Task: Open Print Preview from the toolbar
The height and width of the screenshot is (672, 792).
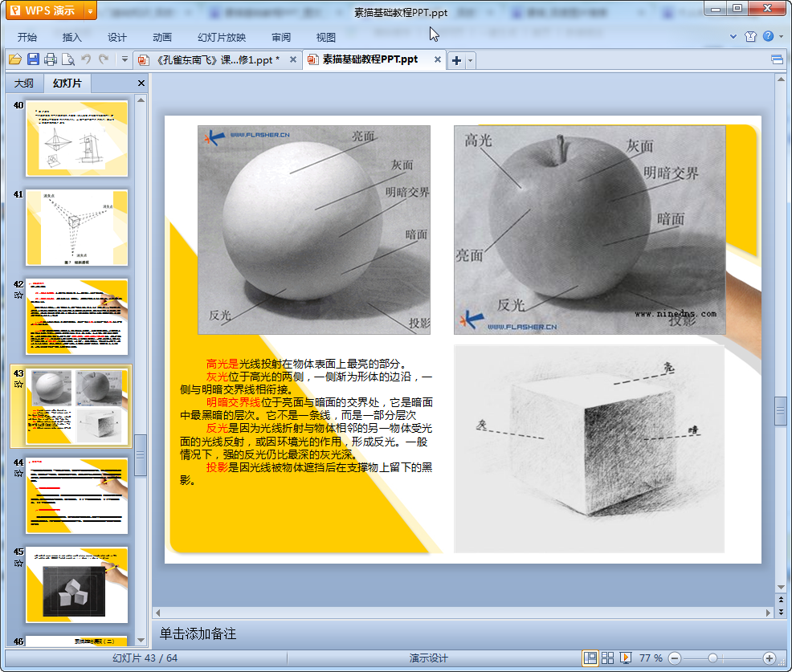Action: (x=68, y=59)
